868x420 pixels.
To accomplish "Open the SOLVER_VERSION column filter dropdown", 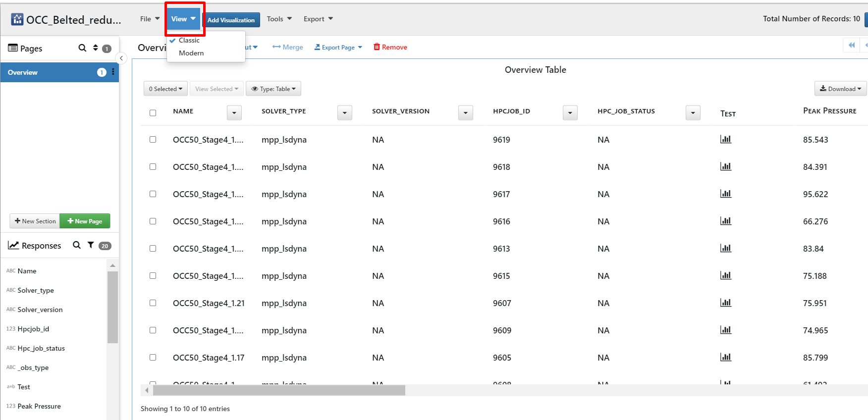I will (466, 113).
